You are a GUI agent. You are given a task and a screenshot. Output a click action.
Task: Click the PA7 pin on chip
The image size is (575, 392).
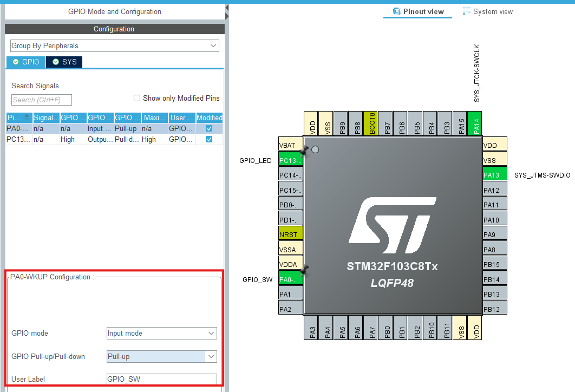[370, 328]
